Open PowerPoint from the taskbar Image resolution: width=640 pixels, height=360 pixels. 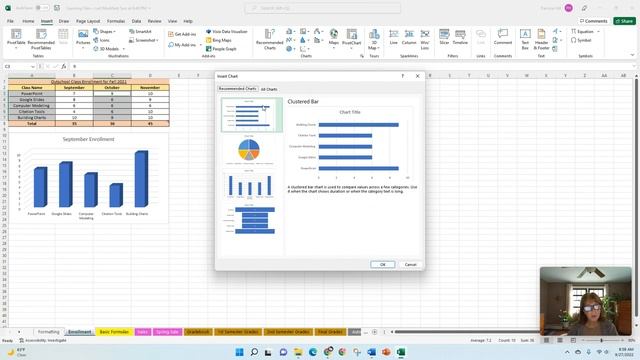point(386,352)
